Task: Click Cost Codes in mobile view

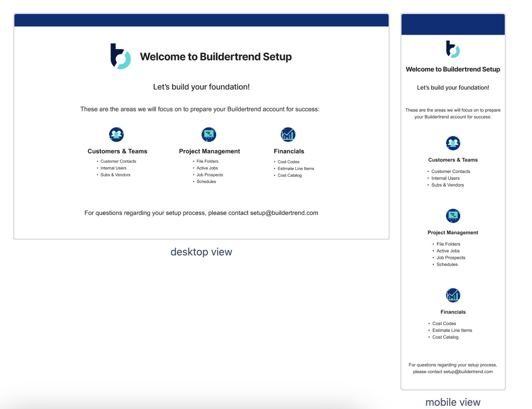Action: coord(444,324)
